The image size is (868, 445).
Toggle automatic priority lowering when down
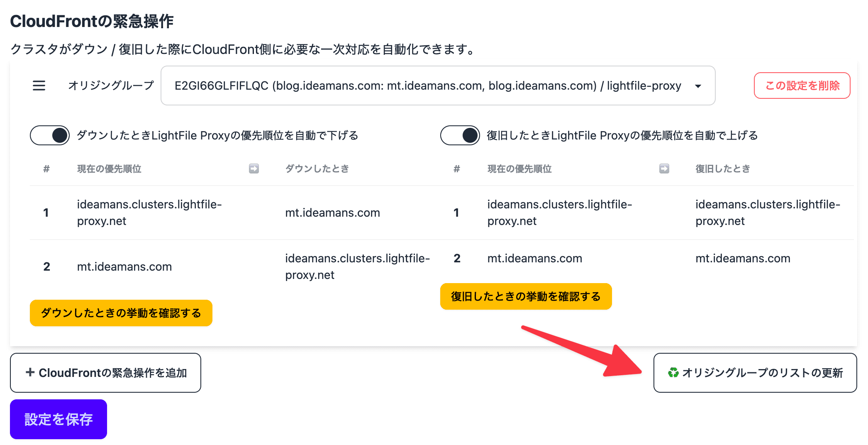50,135
